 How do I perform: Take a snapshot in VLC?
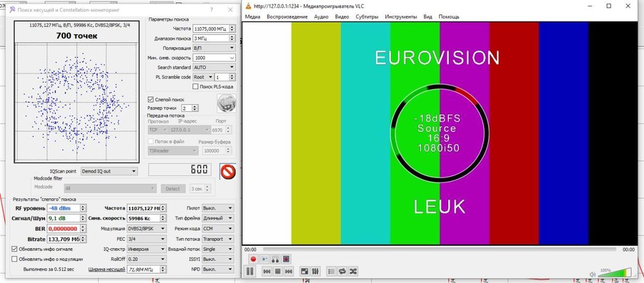[x=264, y=258]
